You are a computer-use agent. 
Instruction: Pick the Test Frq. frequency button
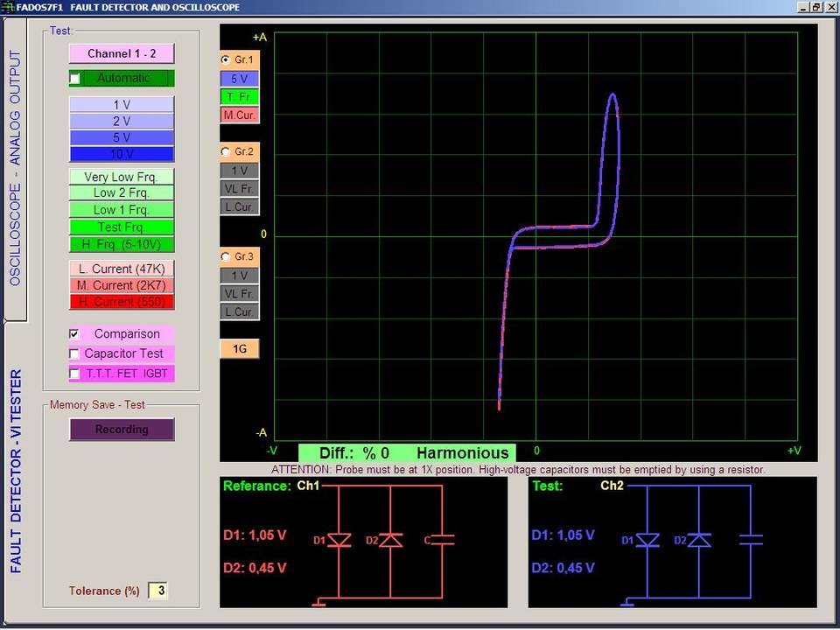122,227
